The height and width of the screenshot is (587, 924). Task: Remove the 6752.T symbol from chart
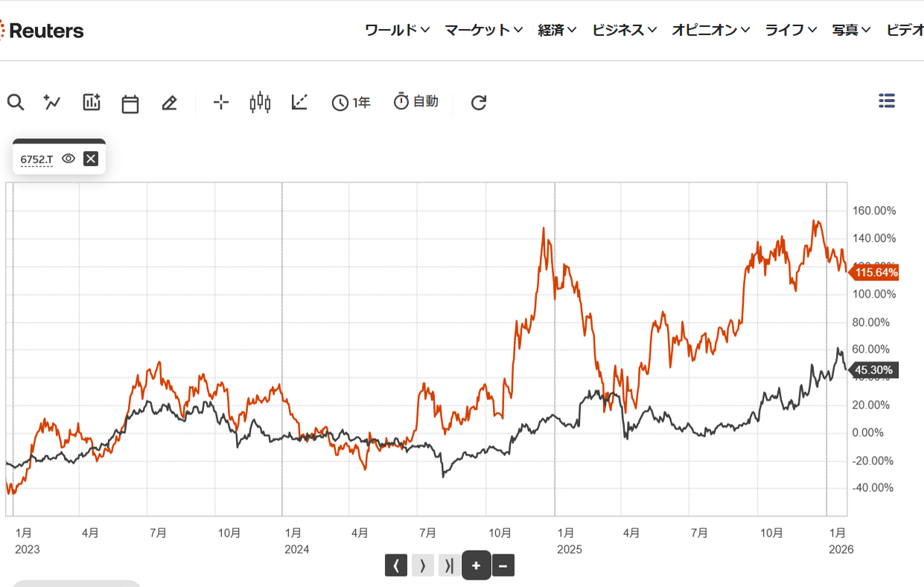coord(90,158)
